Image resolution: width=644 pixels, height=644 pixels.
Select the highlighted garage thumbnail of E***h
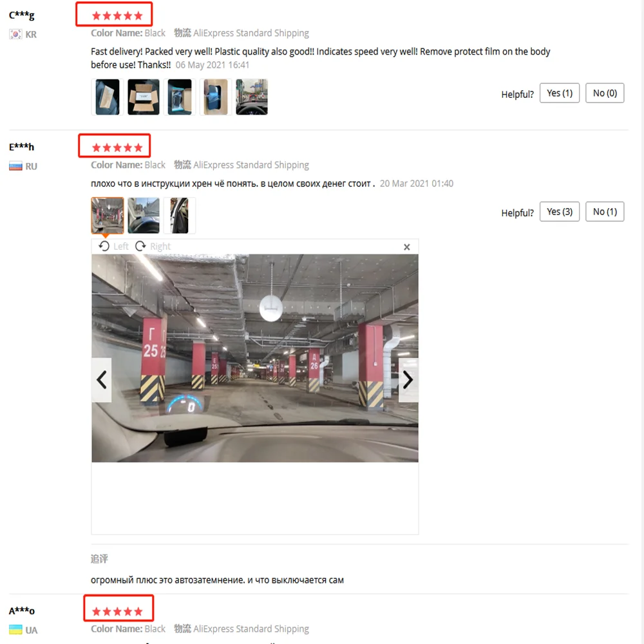click(107, 216)
